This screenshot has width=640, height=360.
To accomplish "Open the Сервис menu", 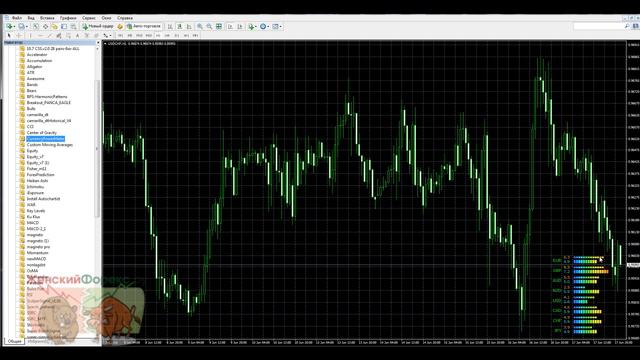I will click(89, 18).
